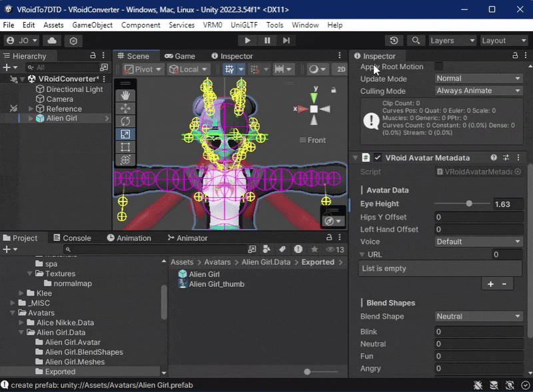Collapse the VRoid Avatar Metadata component
533x392 pixels.
[355, 158]
